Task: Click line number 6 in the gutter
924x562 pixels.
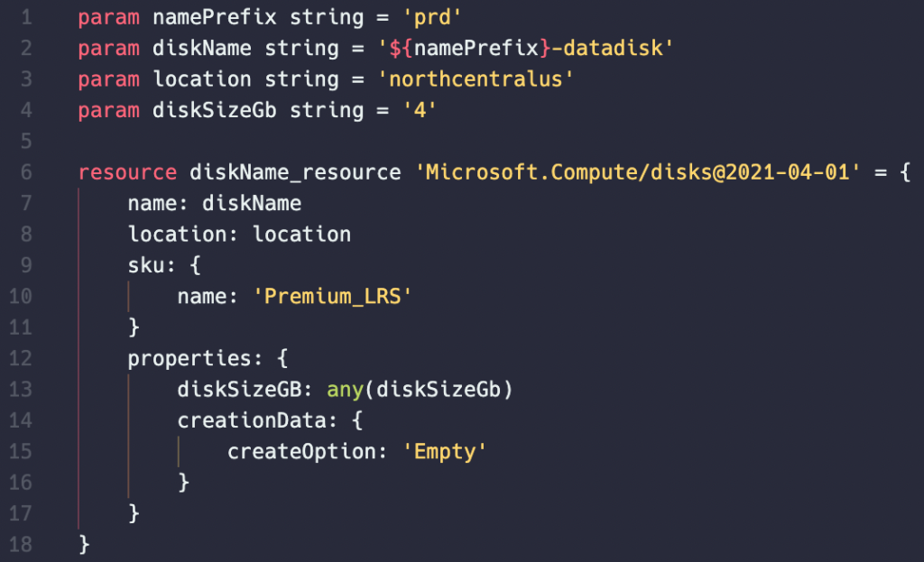Action: 26,172
